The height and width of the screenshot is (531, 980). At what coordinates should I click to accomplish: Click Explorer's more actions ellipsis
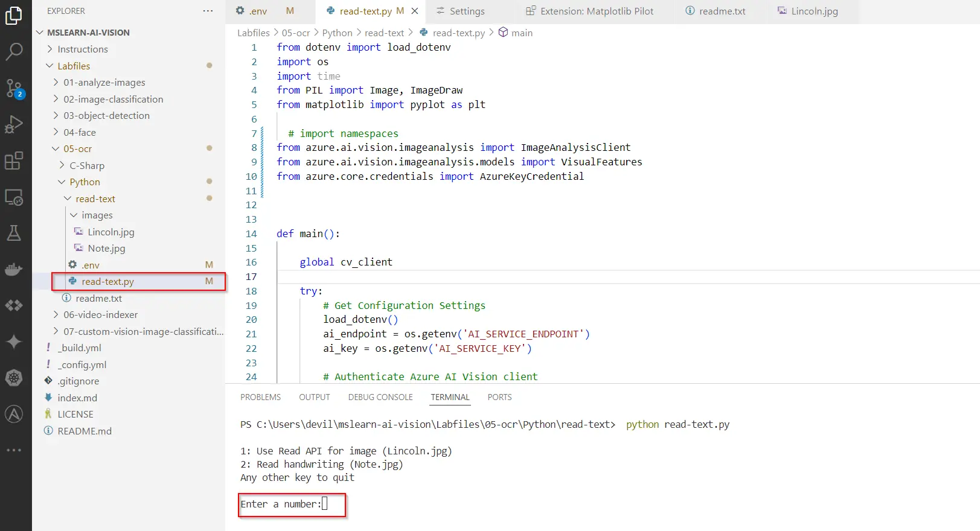click(x=208, y=11)
